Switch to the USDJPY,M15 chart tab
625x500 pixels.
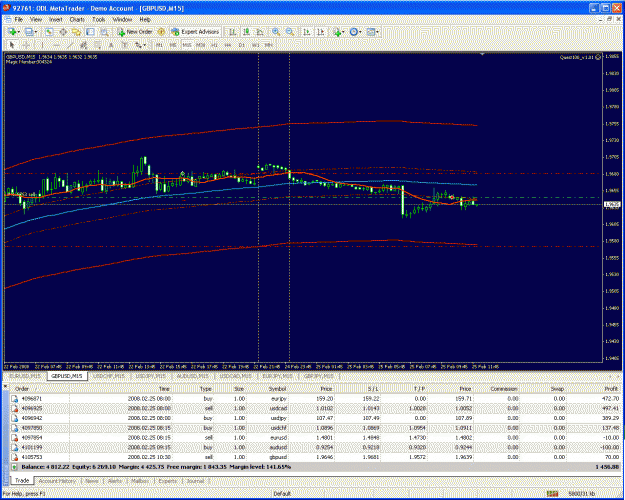150,376
